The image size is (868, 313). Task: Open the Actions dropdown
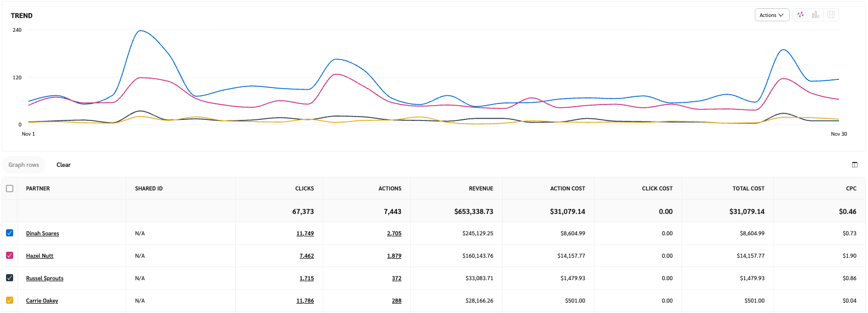(771, 15)
